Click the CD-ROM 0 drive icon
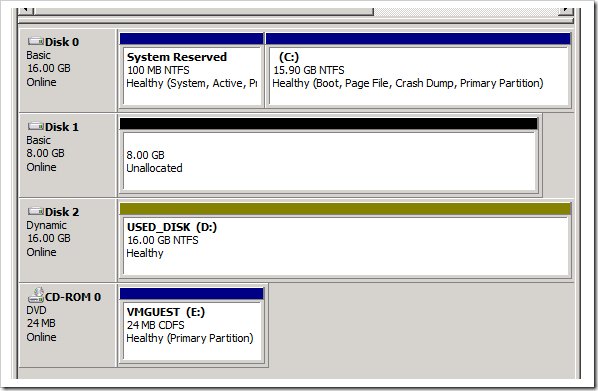This screenshot has height=391, width=598. pyautogui.click(x=36, y=295)
